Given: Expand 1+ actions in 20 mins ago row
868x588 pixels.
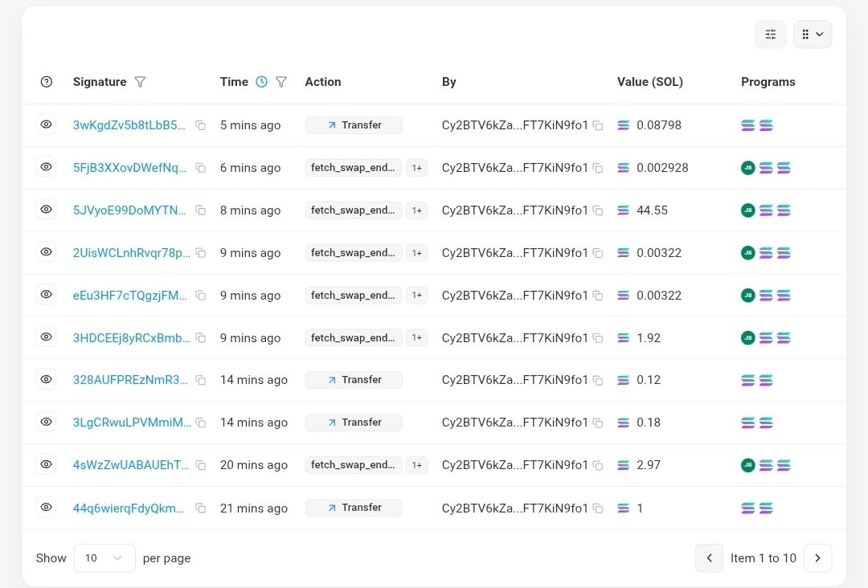Looking at the screenshot, I should (x=417, y=465).
